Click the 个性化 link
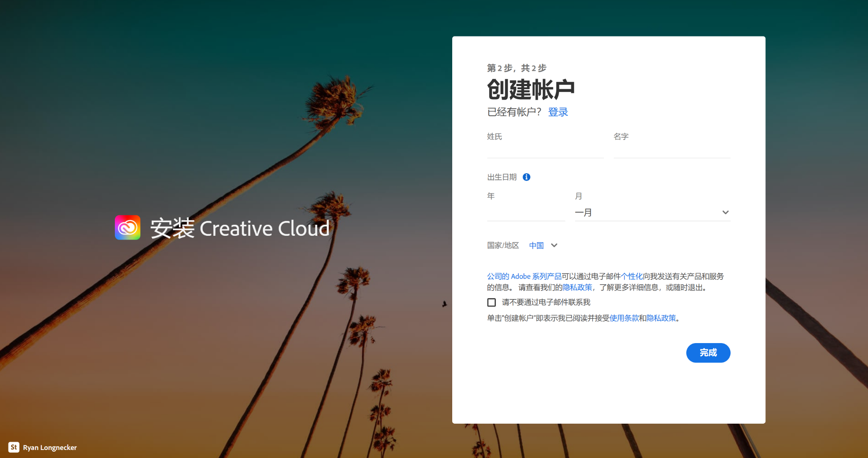The image size is (868, 458). (631, 276)
